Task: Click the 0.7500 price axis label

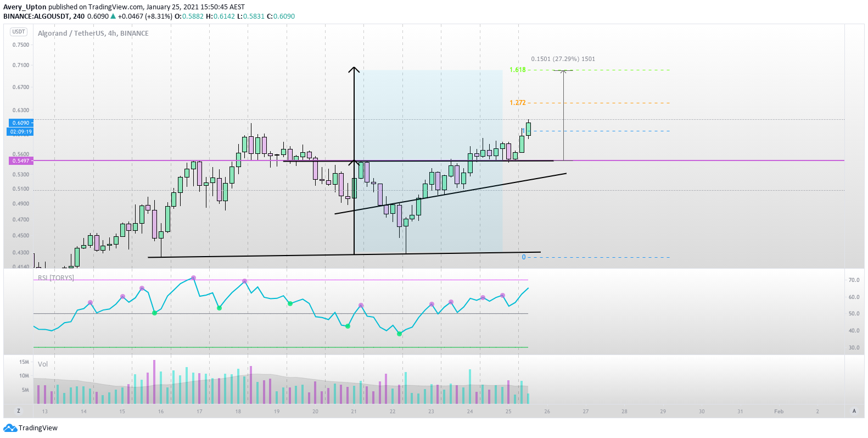Action: click(21, 45)
